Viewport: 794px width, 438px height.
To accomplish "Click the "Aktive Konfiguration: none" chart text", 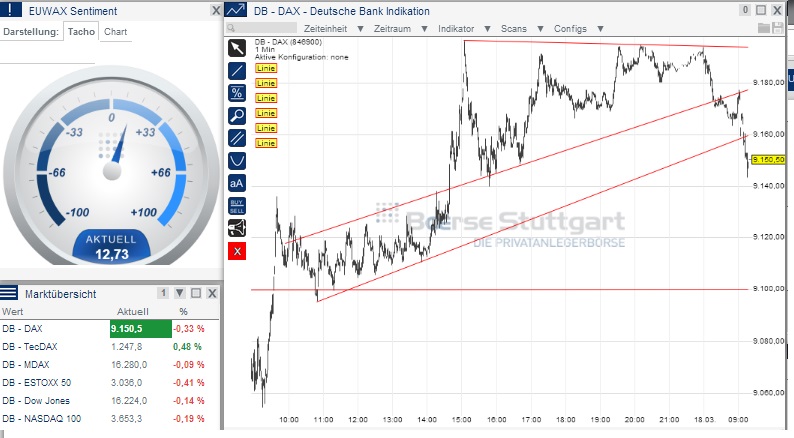I will coord(301,57).
